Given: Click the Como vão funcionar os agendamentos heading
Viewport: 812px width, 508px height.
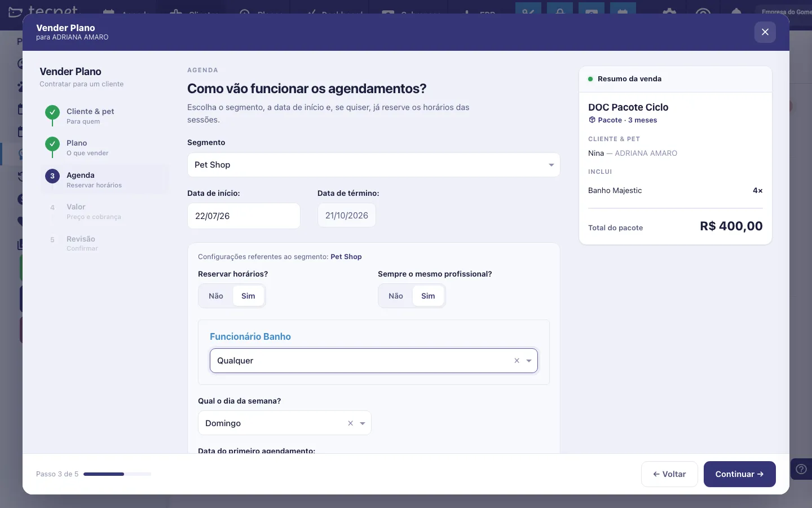Looking at the screenshot, I should [307, 89].
